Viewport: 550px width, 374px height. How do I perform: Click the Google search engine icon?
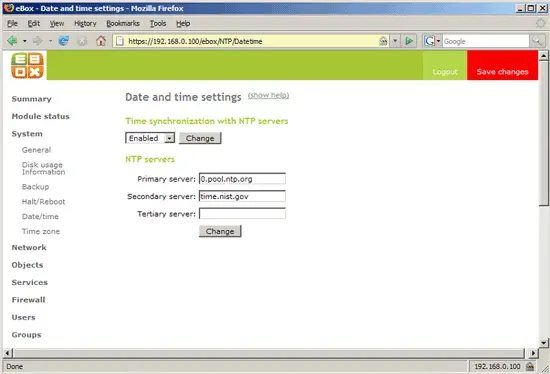tap(429, 41)
